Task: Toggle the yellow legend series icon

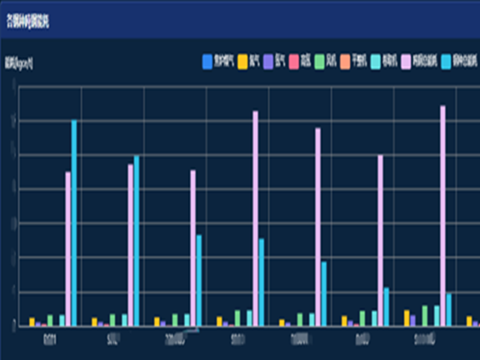Action: 242,62
